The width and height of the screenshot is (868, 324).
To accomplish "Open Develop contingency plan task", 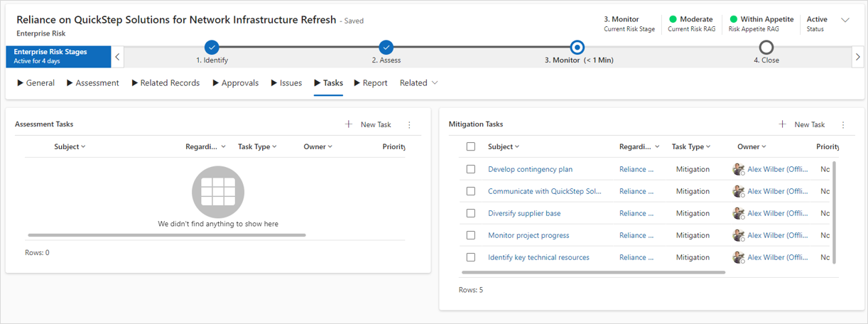I will [530, 169].
